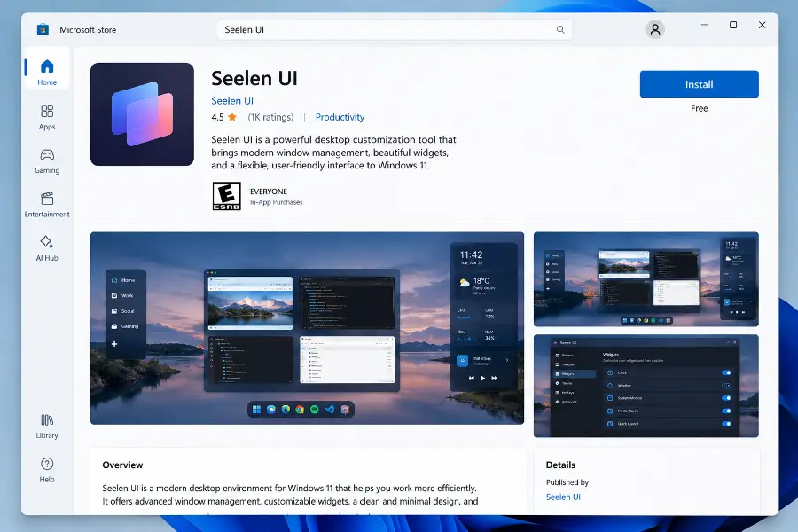The height and width of the screenshot is (532, 798).
Task: Open the large main screenshot preview
Action: click(307, 328)
